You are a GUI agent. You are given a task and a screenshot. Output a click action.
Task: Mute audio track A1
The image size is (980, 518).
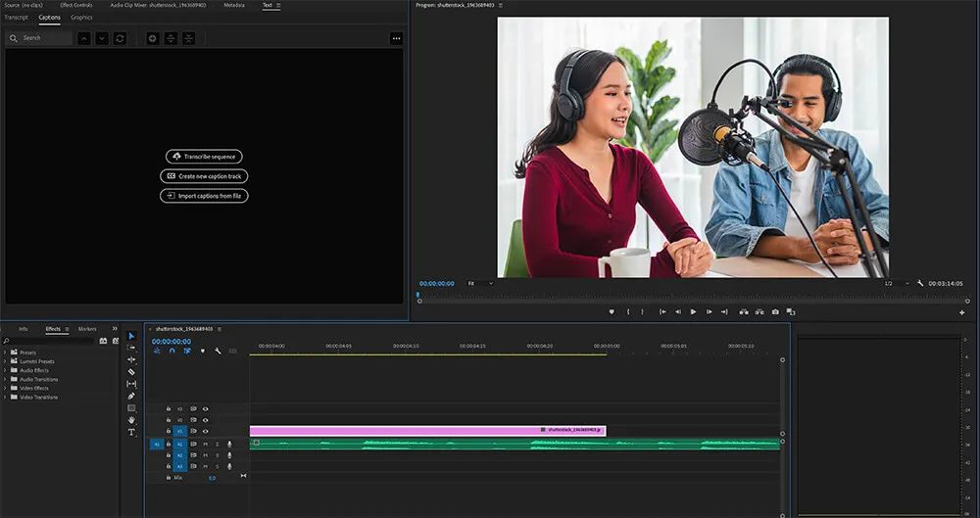(205, 444)
